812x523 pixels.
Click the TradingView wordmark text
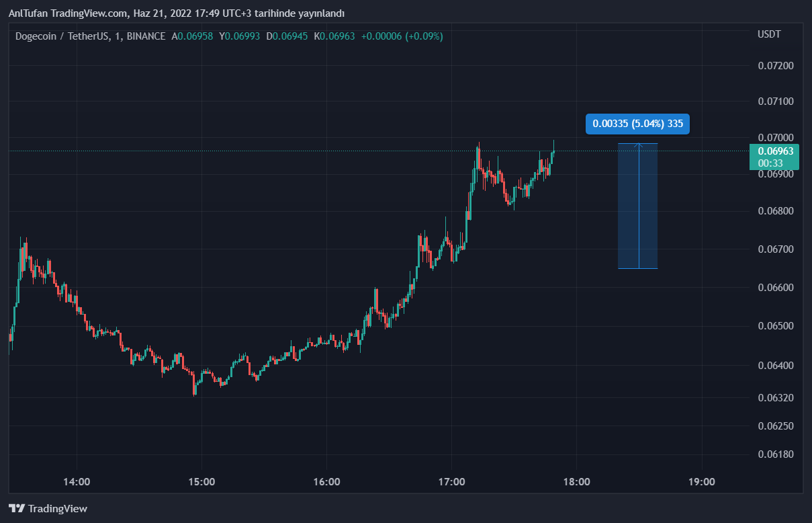coord(58,509)
